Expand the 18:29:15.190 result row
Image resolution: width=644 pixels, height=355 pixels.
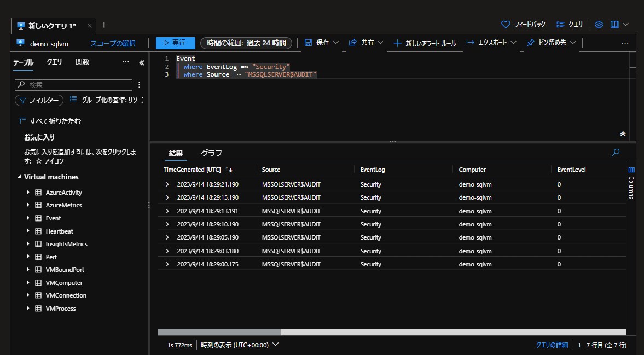pyautogui.click(x=167, y=197)
